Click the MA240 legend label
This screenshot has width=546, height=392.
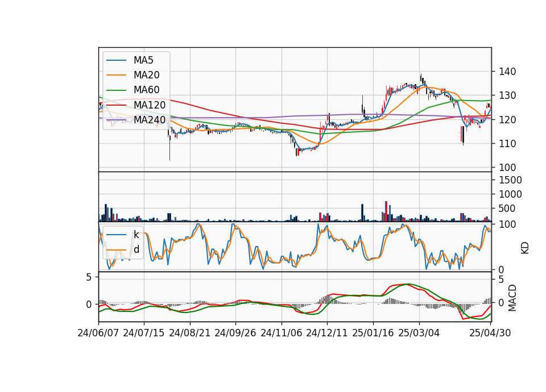coord(150,120)
